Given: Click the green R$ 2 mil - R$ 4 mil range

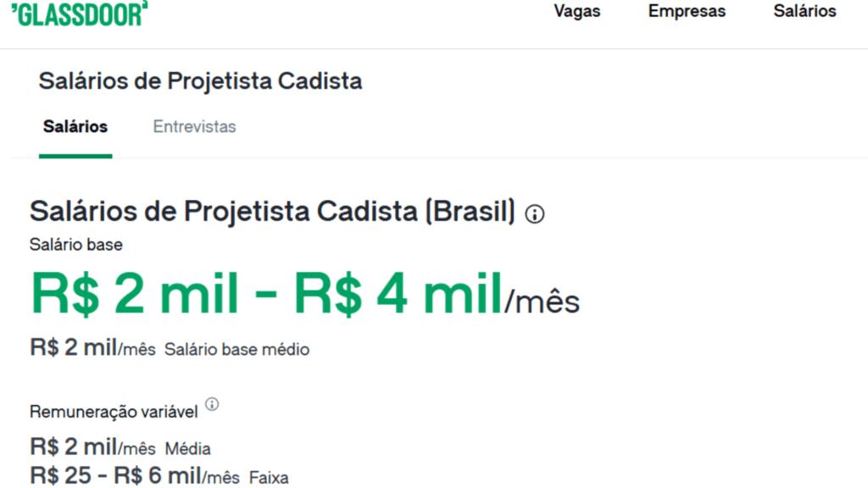Looking at the screenshot, I should tap(266, 294).
